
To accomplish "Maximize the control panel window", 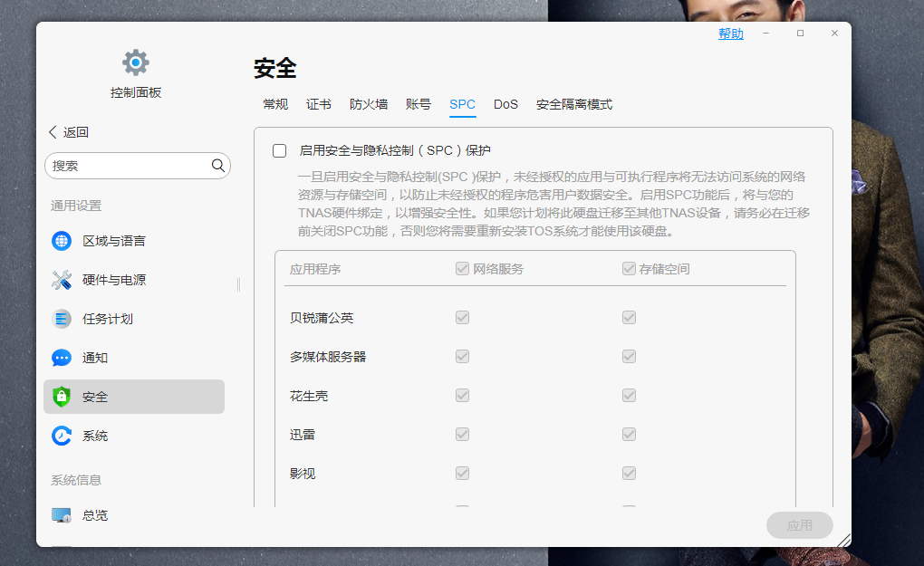I will click(x=800, y=33).
